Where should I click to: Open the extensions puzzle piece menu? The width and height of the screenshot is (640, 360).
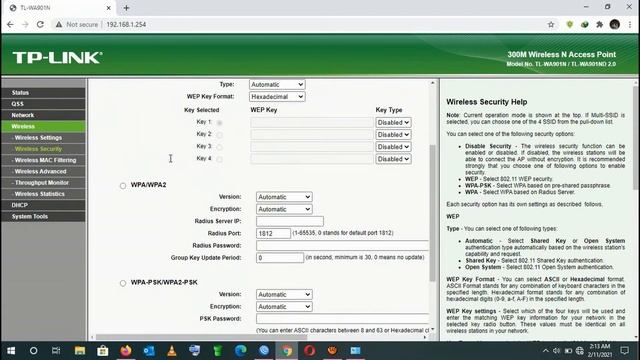[x=599, y=24]
